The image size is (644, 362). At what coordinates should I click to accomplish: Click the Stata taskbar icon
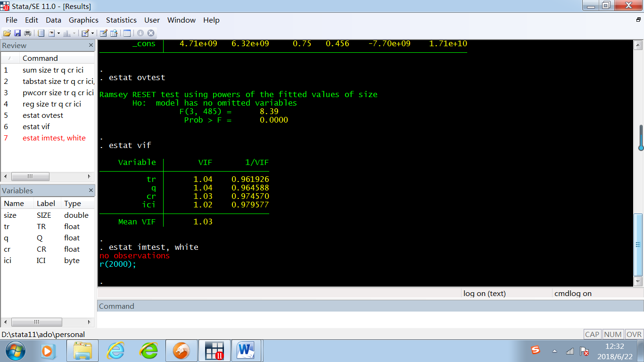tap(214, 351)
